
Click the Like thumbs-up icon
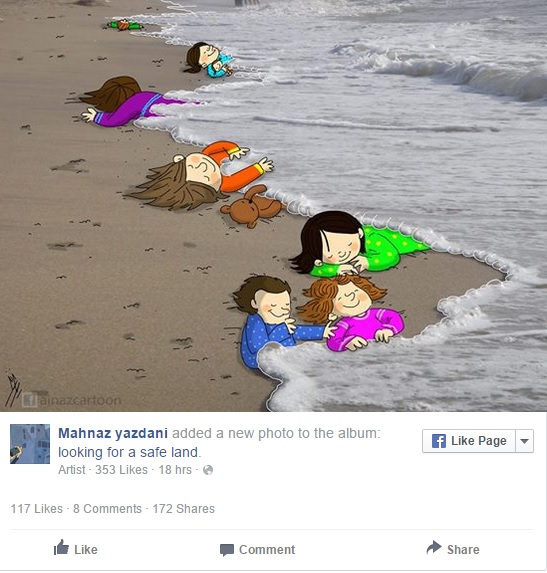61,547
